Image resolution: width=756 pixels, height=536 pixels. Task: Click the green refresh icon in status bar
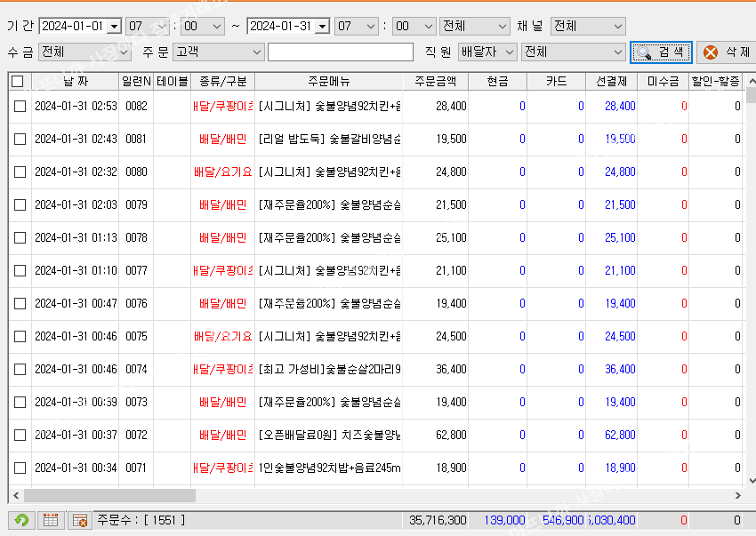click(x=20, y=520)
